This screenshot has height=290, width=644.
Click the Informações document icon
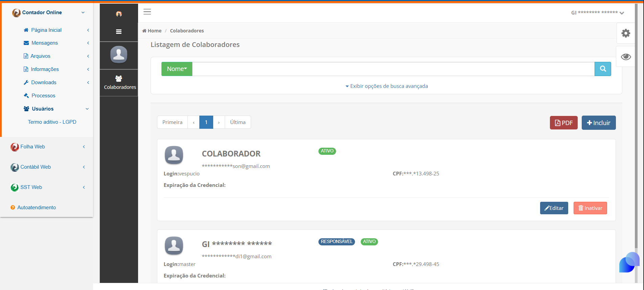(x=26, y=69)
